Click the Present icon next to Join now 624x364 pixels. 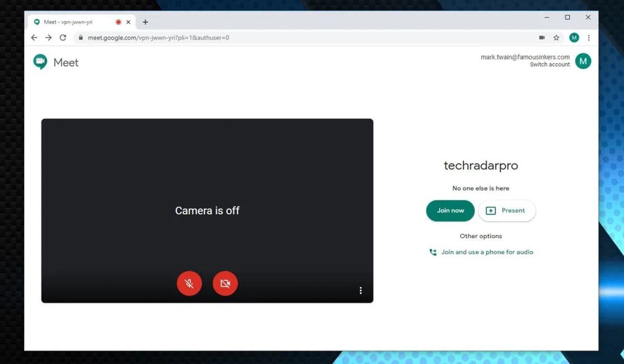(490, 211)
